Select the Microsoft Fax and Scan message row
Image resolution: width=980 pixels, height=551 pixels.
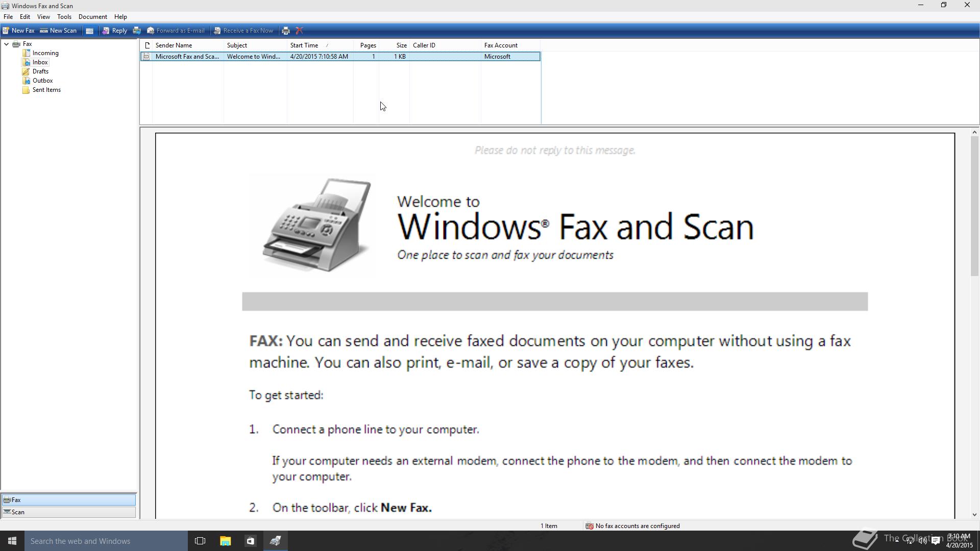pos(340,57)
